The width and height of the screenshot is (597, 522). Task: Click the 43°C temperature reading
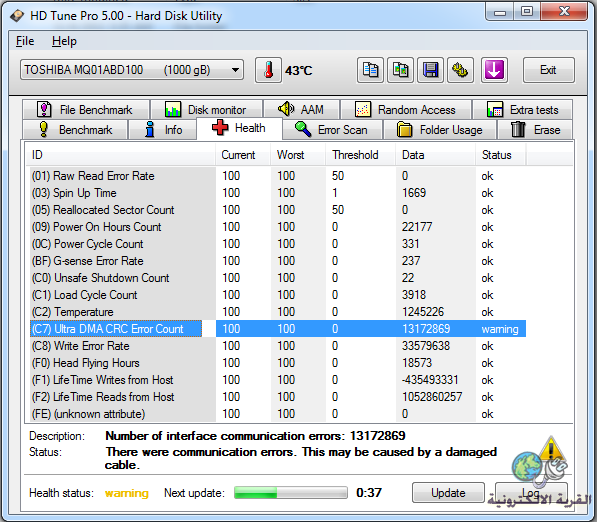coord(298,70)
